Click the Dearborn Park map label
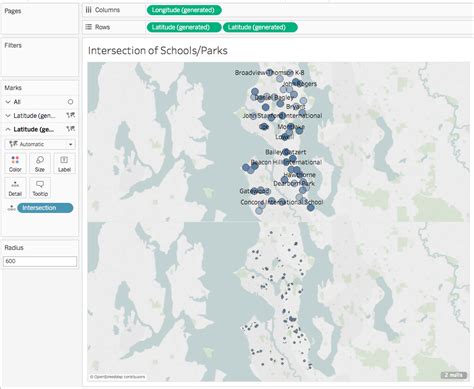This screenshot has height=389, width=474. 294,183
